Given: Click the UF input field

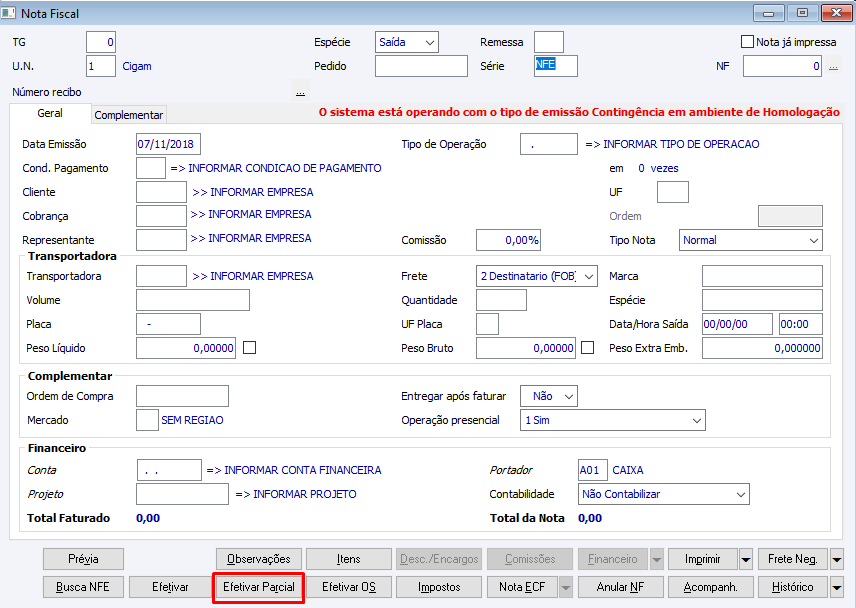Looking at the screenshot, I should tap(673, 192).
